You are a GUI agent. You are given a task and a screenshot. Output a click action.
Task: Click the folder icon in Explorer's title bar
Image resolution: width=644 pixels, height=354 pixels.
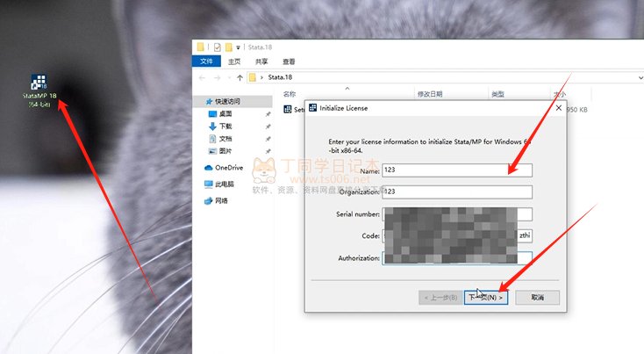click(200, 47)
